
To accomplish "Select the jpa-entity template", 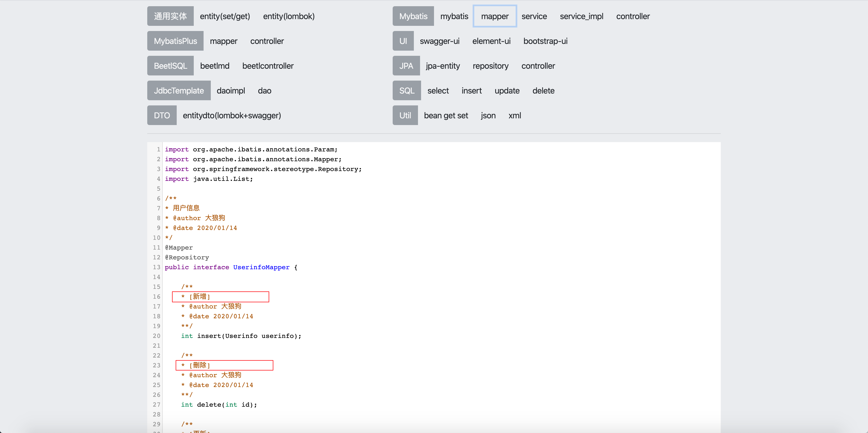I will (443, 66).
